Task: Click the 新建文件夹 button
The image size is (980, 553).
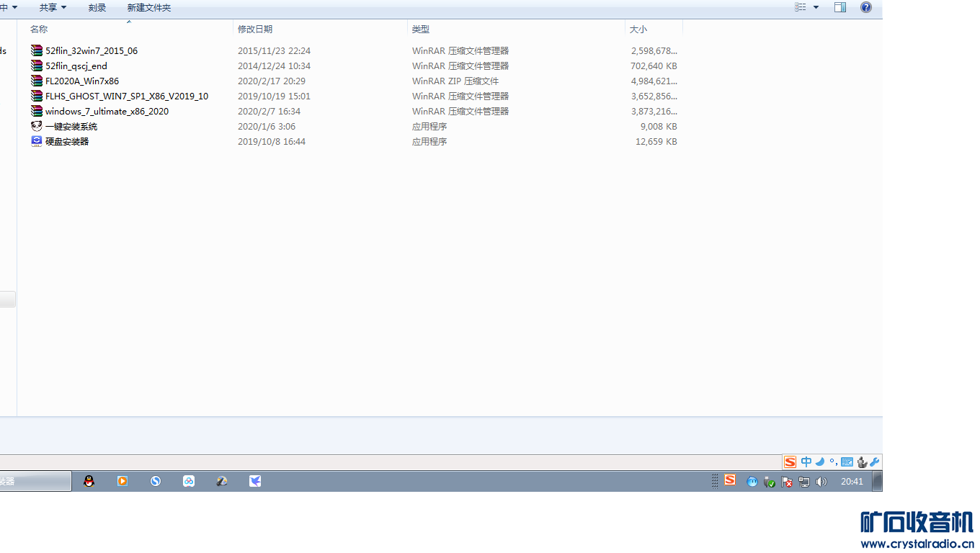Action: click(x=149, y=7)
